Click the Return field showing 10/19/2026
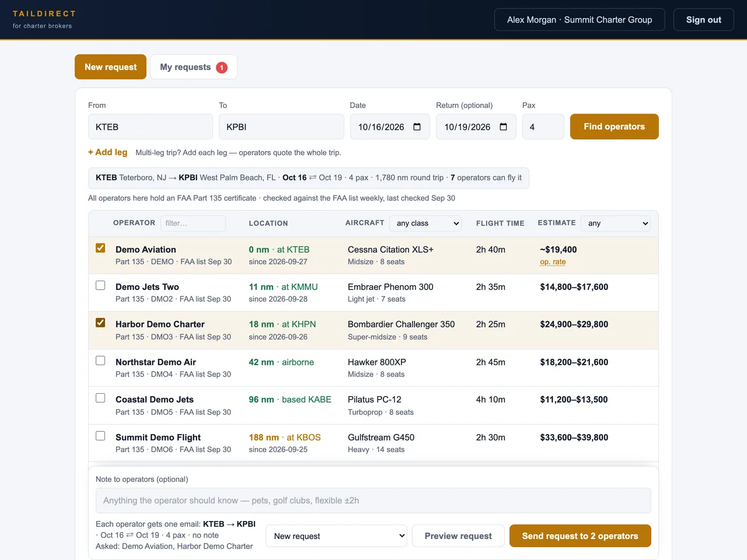This screenshot has width=747, height=560. pyautogui.click(x=476, y=127)
